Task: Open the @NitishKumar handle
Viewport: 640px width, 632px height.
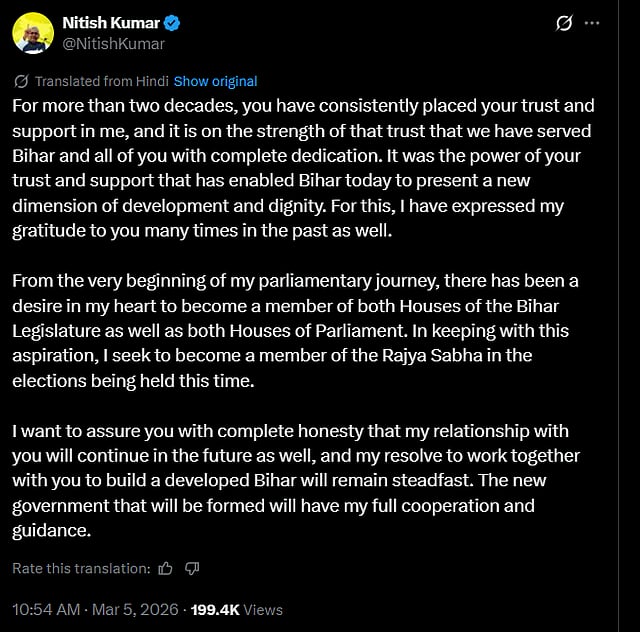Action: point(114,43)
